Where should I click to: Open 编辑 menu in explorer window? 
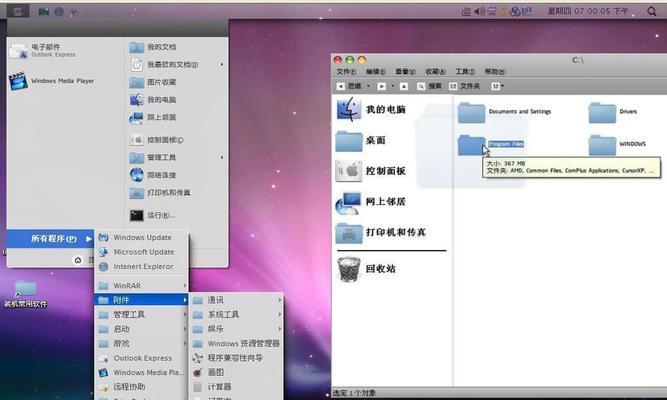[376, 71]
